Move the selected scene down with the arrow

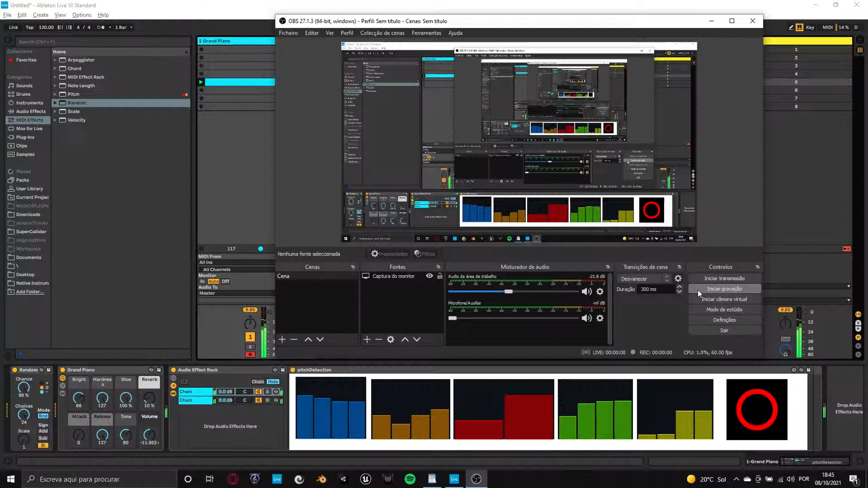click(x=320, y=339)
